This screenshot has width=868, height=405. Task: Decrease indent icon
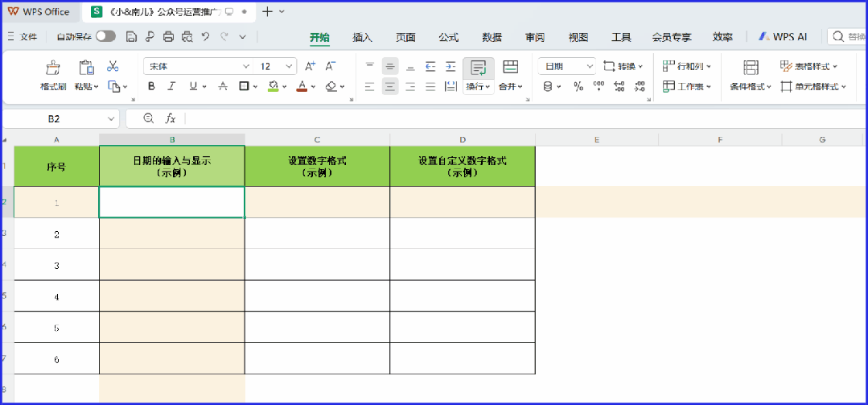tap(430, 67)
